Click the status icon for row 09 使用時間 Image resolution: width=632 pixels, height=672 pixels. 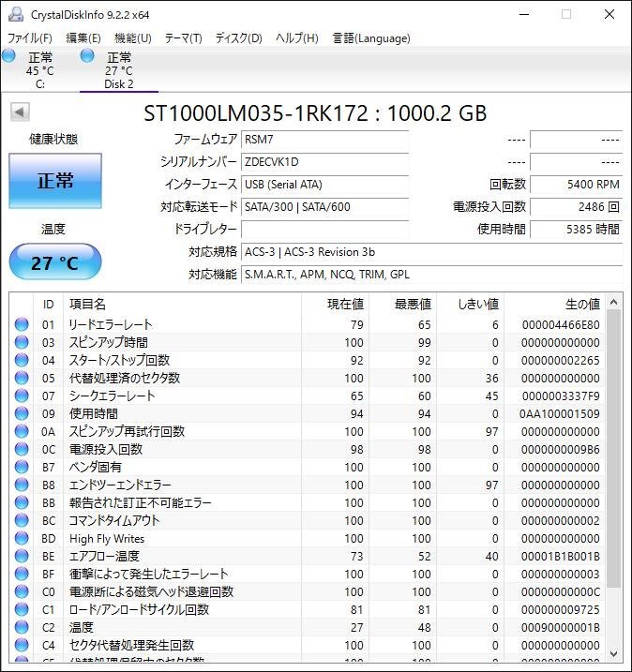pos(22,413)
